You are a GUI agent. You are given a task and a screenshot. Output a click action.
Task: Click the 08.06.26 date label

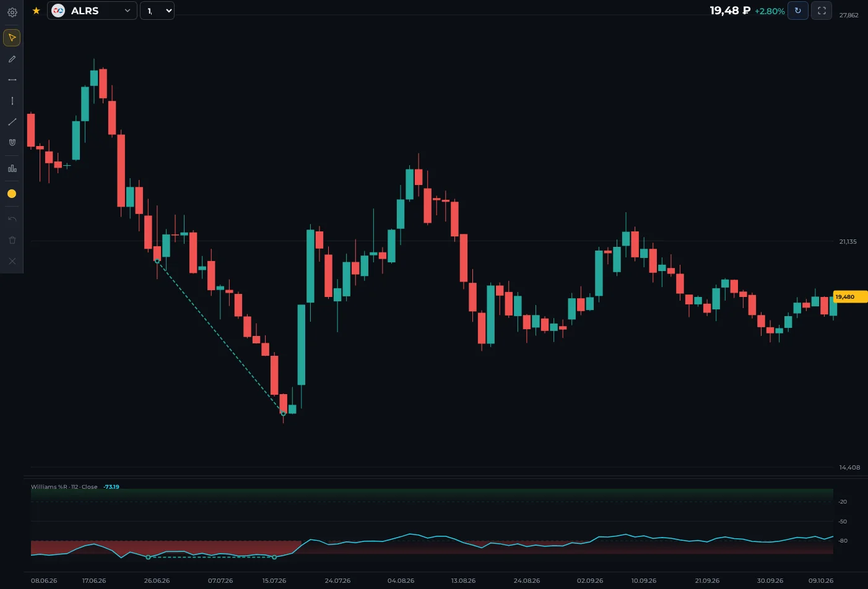(x=44, y=581)
